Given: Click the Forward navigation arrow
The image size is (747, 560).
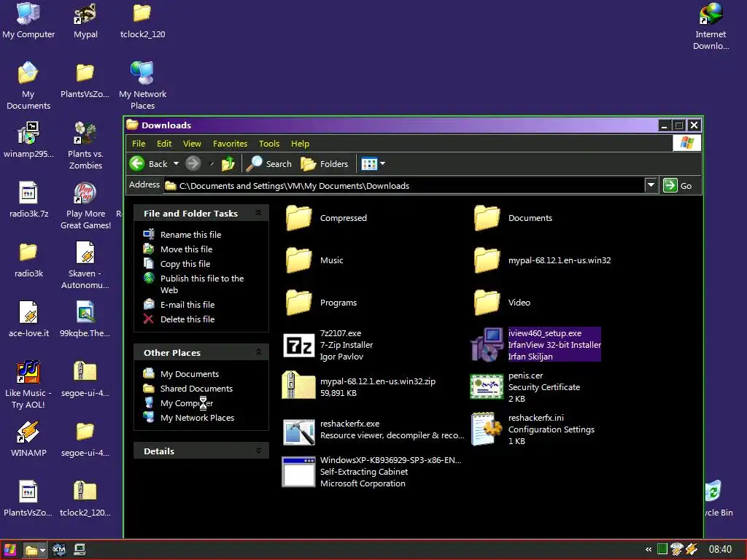Looking at the screenshot, I should (193, 164).
